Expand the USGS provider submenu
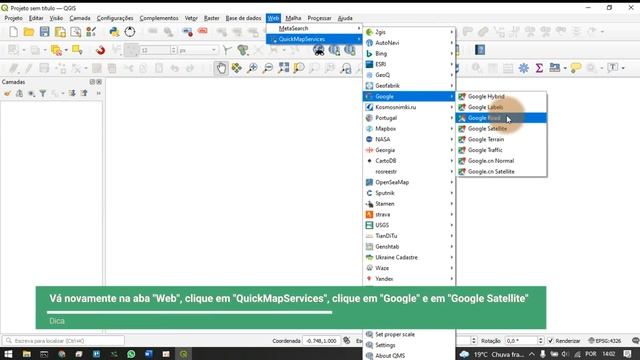 coord(409,225)
